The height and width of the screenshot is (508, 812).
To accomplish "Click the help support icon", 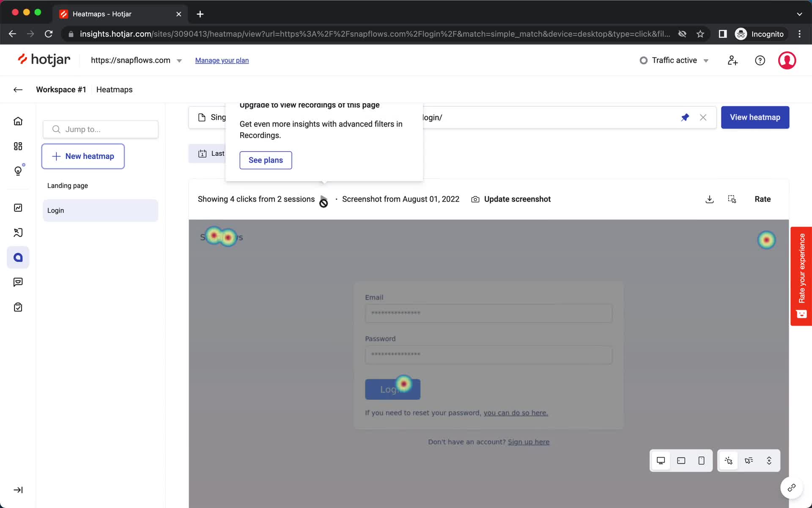I will click(760, 60).
